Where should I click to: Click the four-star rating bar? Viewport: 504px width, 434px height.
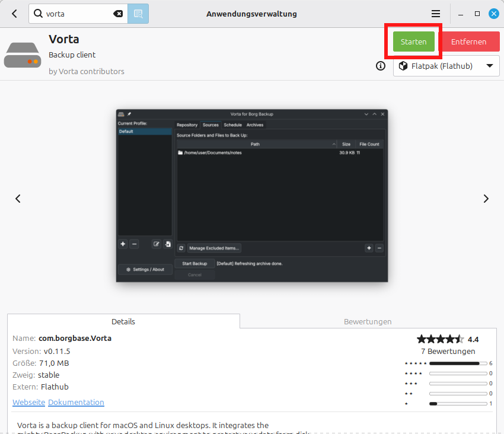click(x=458, y=374)
